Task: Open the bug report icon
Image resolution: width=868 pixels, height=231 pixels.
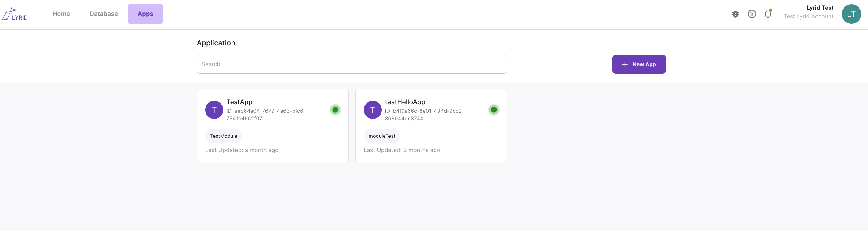Action: click(735, 14)
